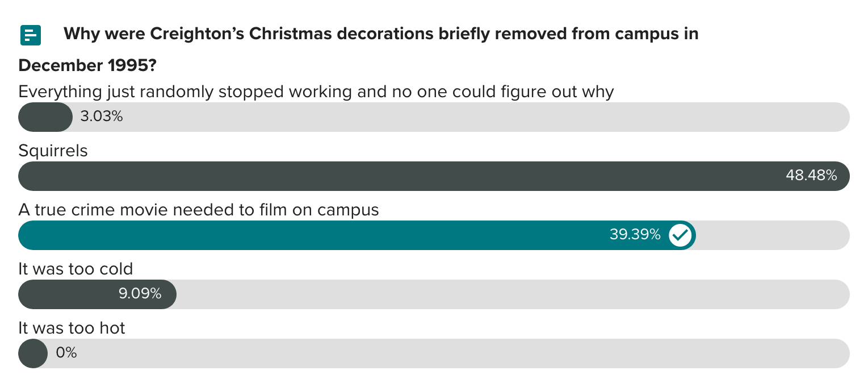Click the 39.39% percentage label
This screenshot has width=868, height=391.
(x=635, y=234)
